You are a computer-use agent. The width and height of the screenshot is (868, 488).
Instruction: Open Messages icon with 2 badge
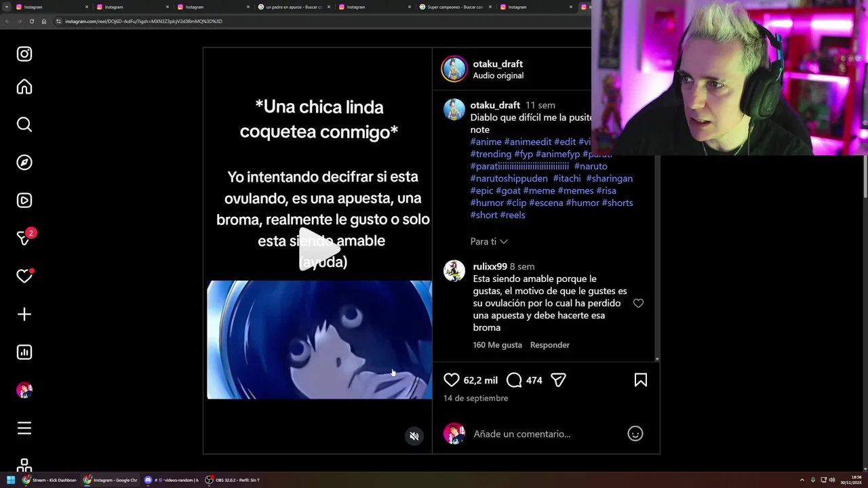tap(25, 238)
